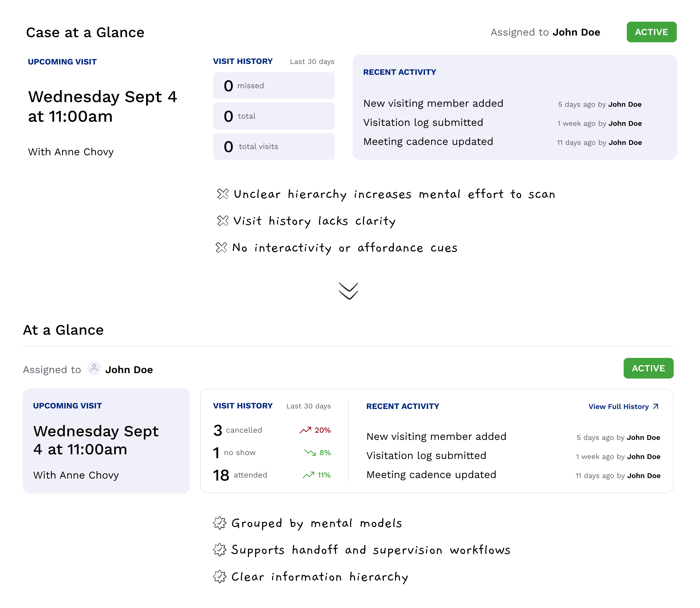The image size is (700, 608).
Task: Click 'Assigned to John Doe' in the Case at a Glance header
Action: tap(545, 32)
